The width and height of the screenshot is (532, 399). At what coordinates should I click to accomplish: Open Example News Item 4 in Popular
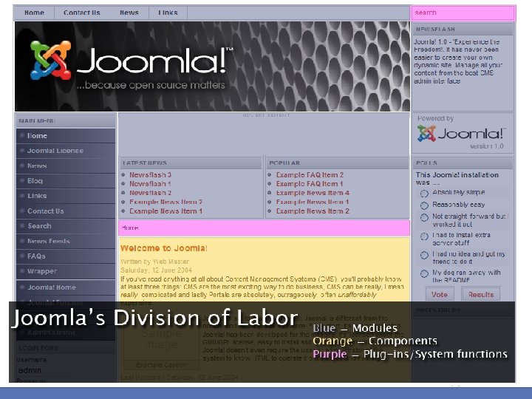313,193
